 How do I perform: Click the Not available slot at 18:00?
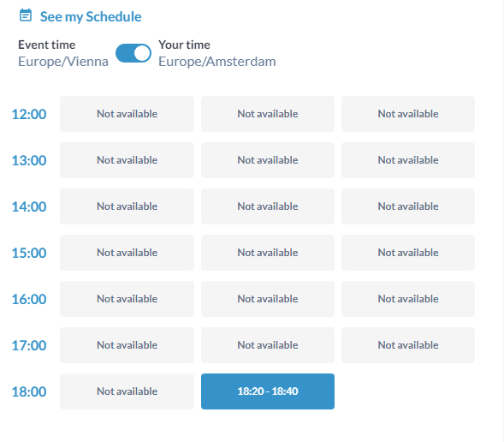click(x=127, y=391)
